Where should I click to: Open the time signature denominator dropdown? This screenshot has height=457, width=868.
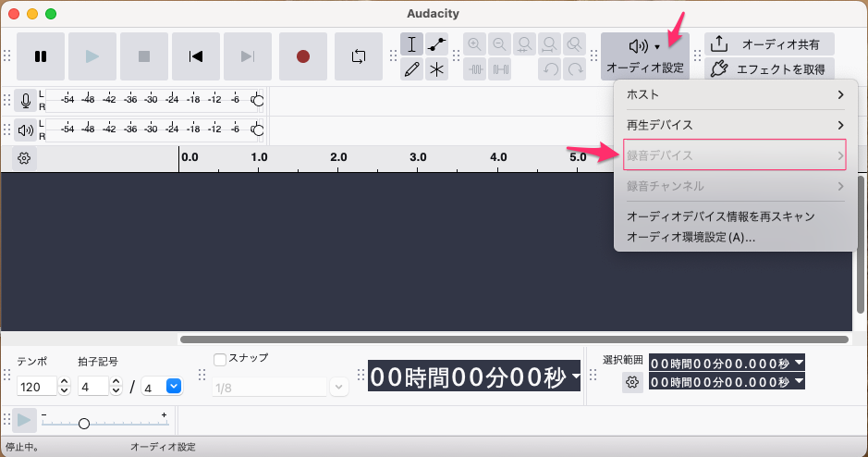pyautogui.click(x=173, y=387)
